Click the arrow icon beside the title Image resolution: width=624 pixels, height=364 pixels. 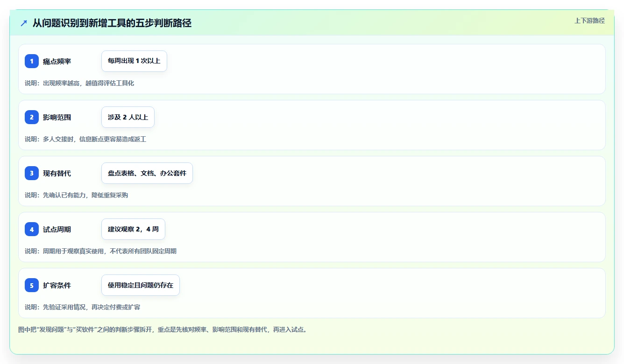24,23
